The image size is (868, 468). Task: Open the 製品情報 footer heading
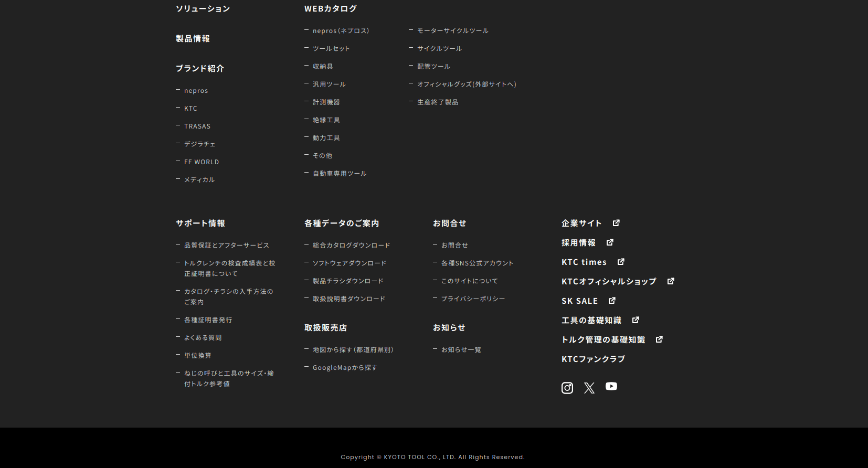pos(193,39)
